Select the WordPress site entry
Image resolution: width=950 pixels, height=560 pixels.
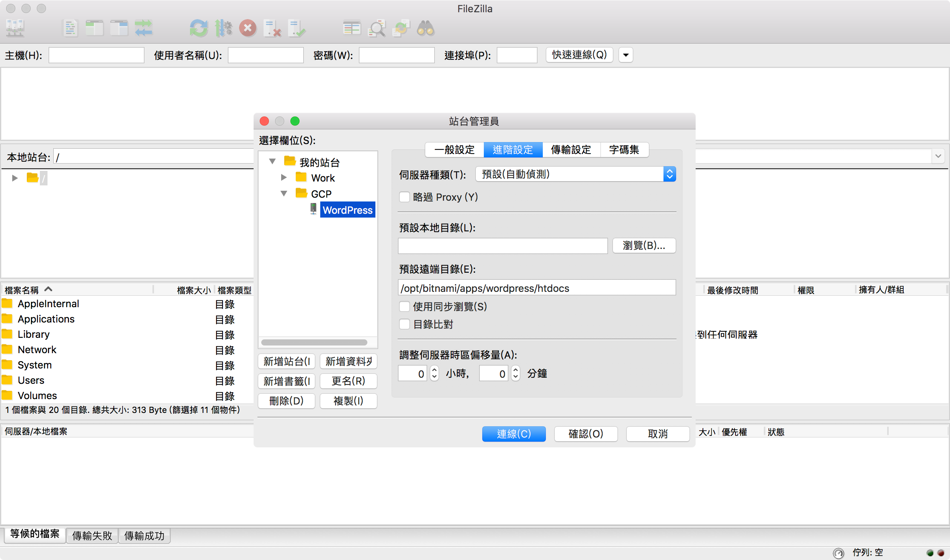(x=347, y=210)
